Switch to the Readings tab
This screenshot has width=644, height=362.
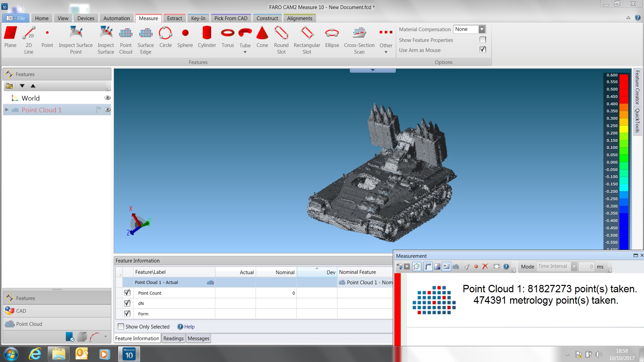click(173, 339)
